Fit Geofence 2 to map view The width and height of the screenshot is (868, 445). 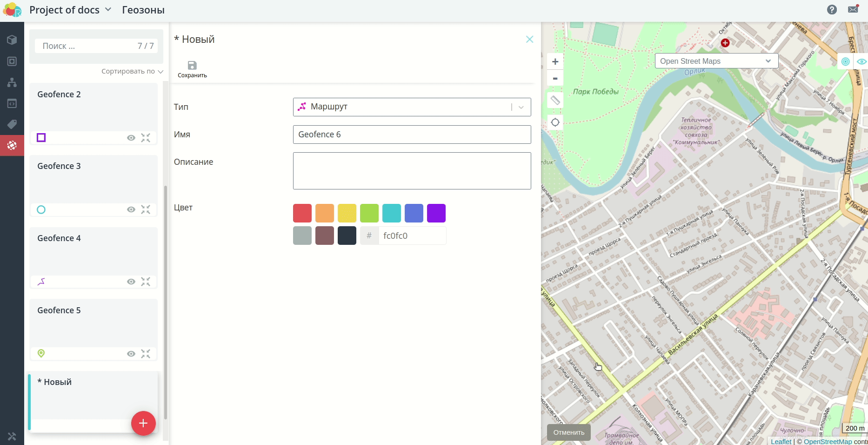point(146,138)
